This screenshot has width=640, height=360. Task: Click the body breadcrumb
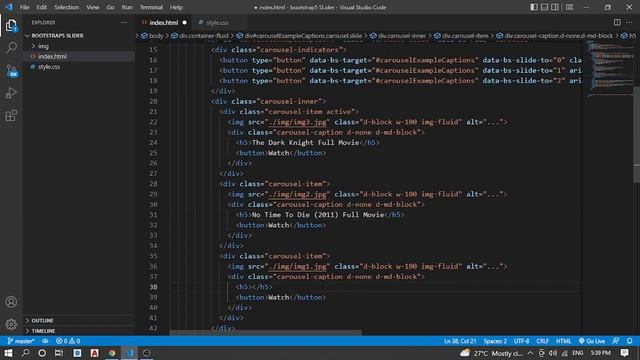(156, 36)
